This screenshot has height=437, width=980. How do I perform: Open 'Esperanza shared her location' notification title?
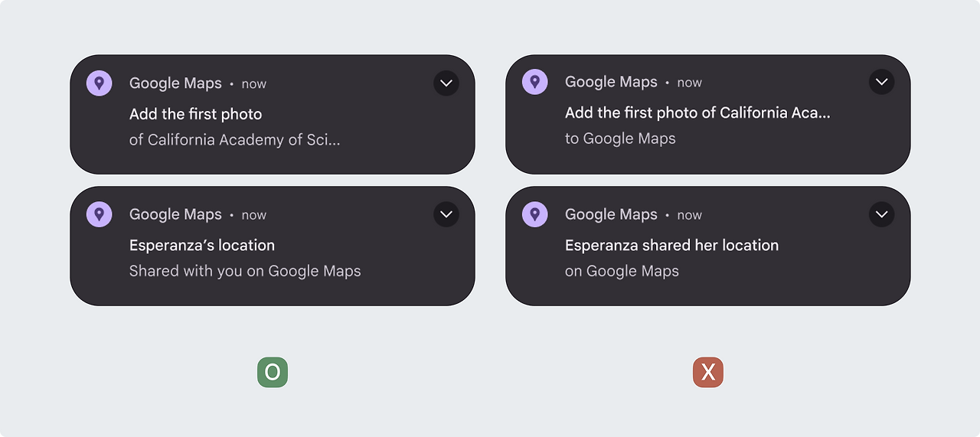click(x=672, y=246)
